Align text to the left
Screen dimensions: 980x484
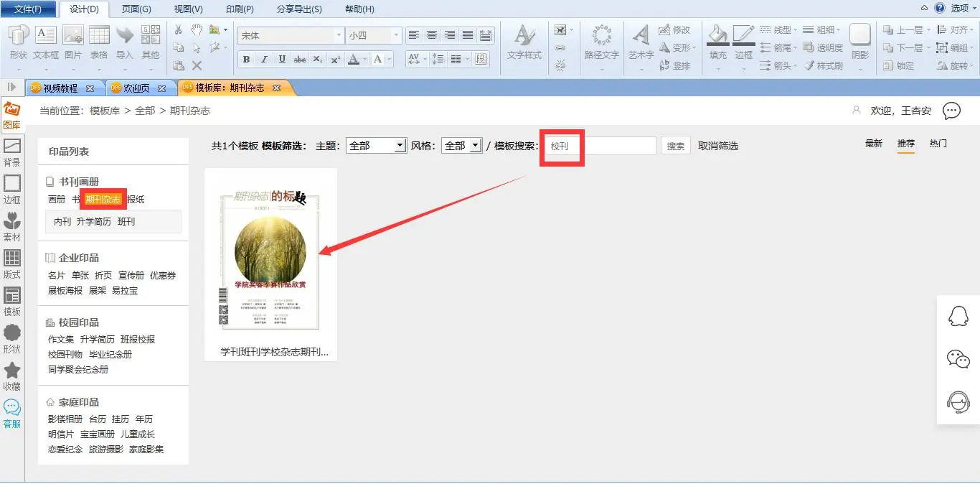pos(414,34)
